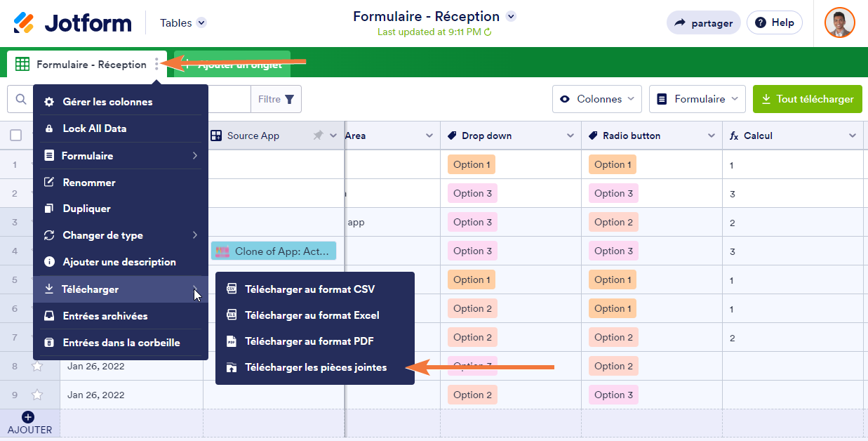Star row 8 as favorite
The width and height of the screenshot is (868, 441).
[37, 366]
